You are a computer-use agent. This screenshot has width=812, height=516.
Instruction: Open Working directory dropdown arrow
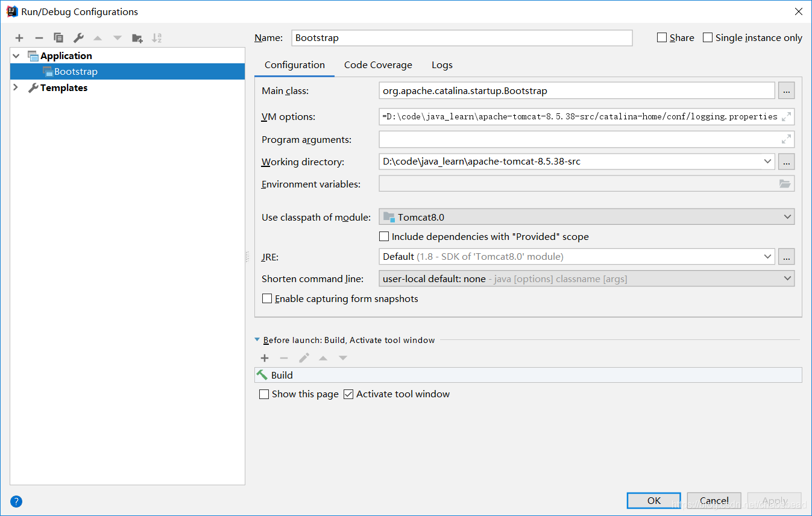coord(767,162)
